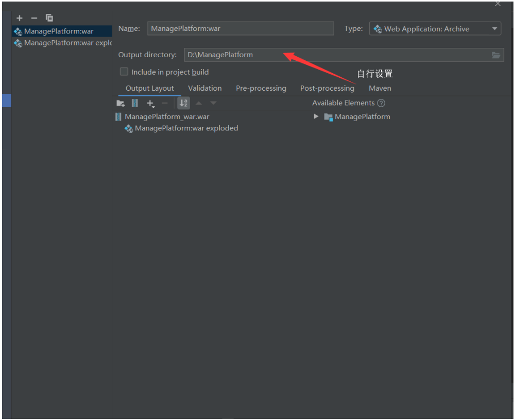This screenshot has height=420, width=514.
Task: Expand the ManagePlatform node in Available Elements
Action: tap(316, 116)
